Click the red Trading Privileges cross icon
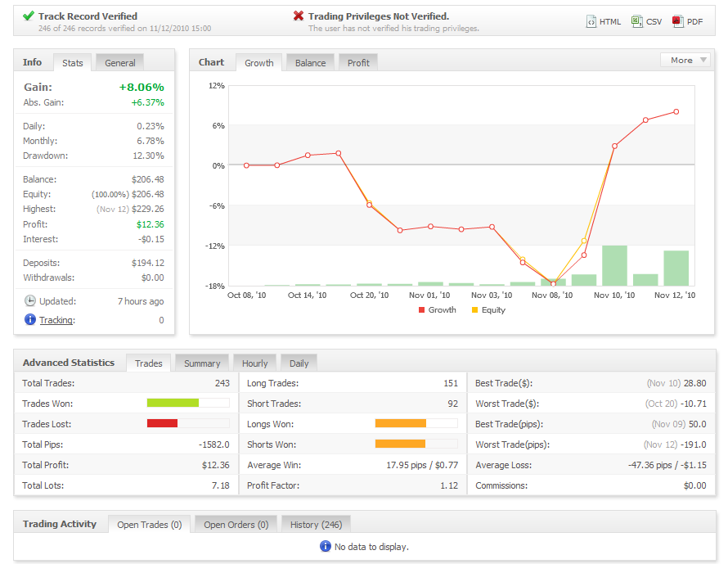Image resolution: width=728 pixels, height=564 pixels. [299, 16]
